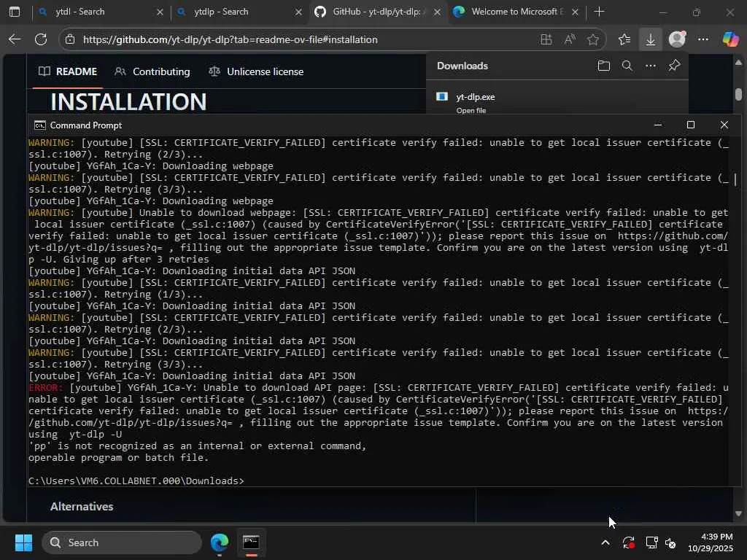Open the Unlicense license tab
747x560 pixels.
256,71
